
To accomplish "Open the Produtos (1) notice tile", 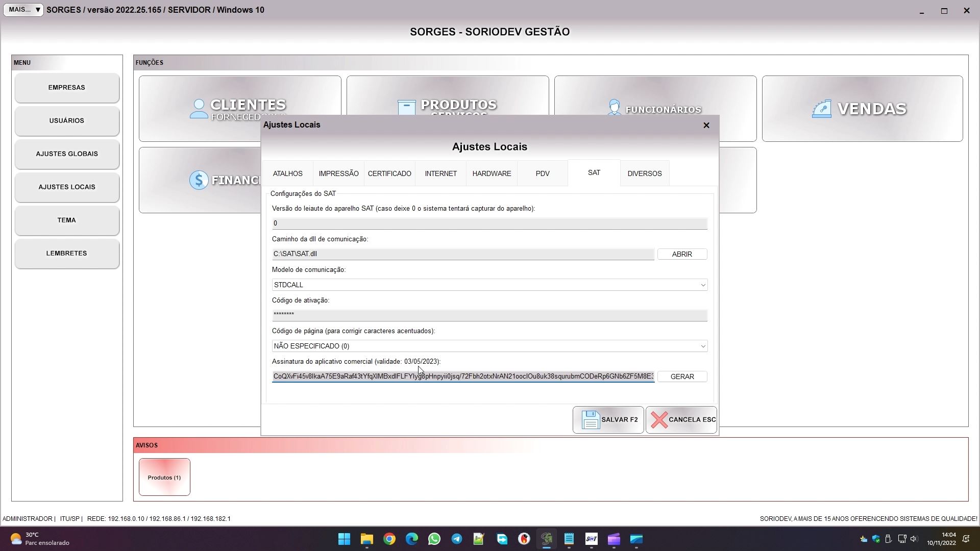I will pos(164,477).
